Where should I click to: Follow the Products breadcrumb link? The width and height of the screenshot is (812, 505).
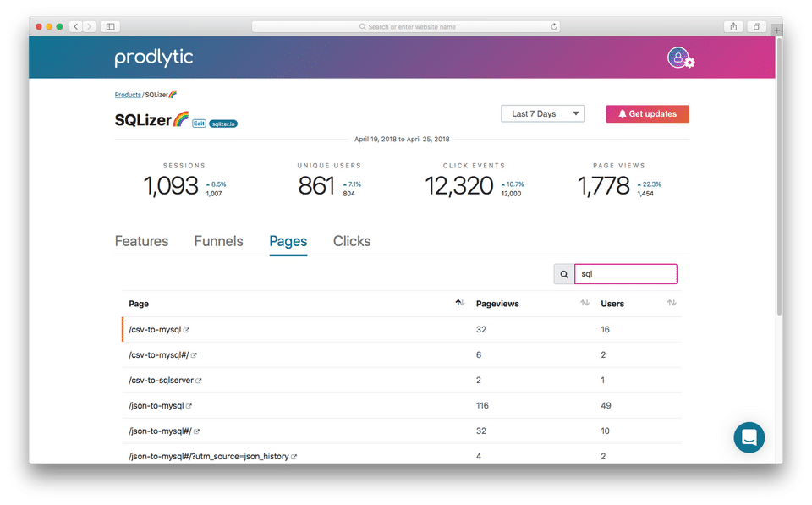pos(128,95)
